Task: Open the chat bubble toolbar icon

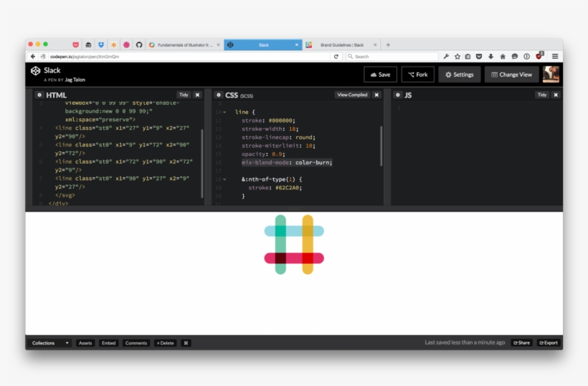Action: point(515,56)
